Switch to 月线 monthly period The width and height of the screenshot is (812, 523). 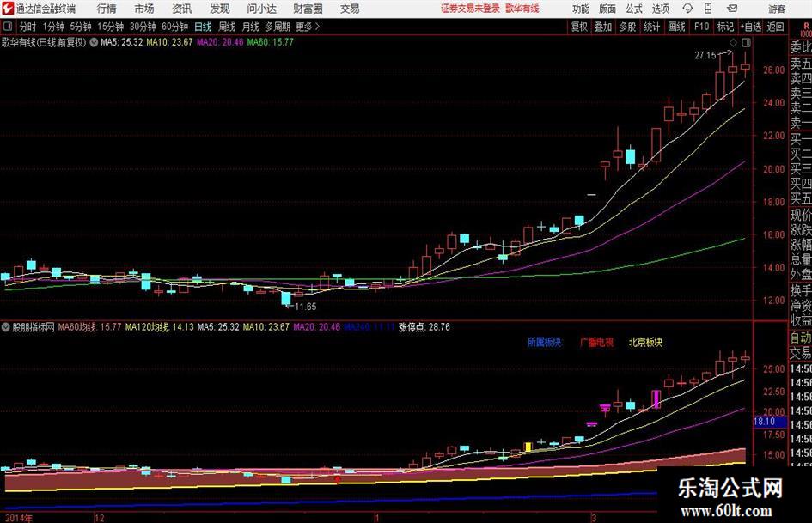click(250, 27)
